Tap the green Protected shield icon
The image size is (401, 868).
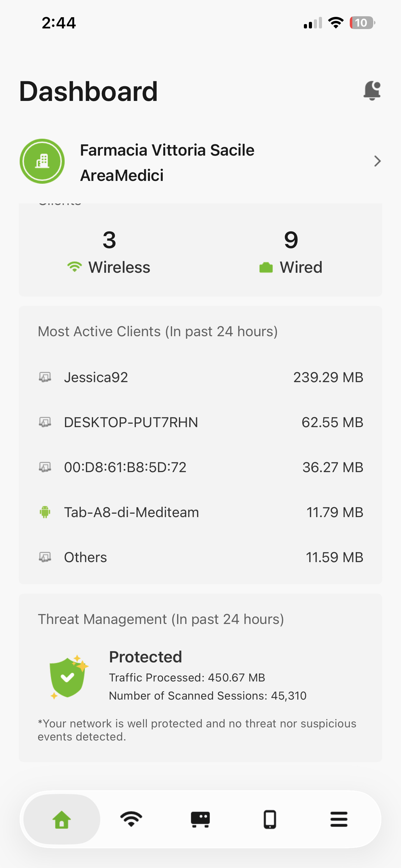[68, 677]
